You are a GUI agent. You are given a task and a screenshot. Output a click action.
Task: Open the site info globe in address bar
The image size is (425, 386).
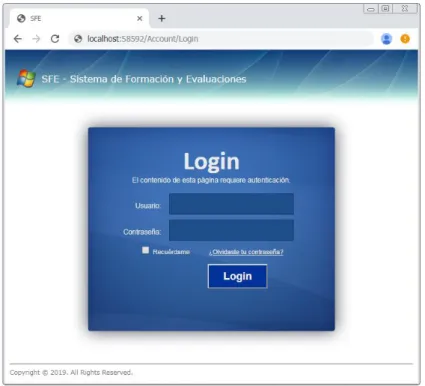click(x=78, y=39)
